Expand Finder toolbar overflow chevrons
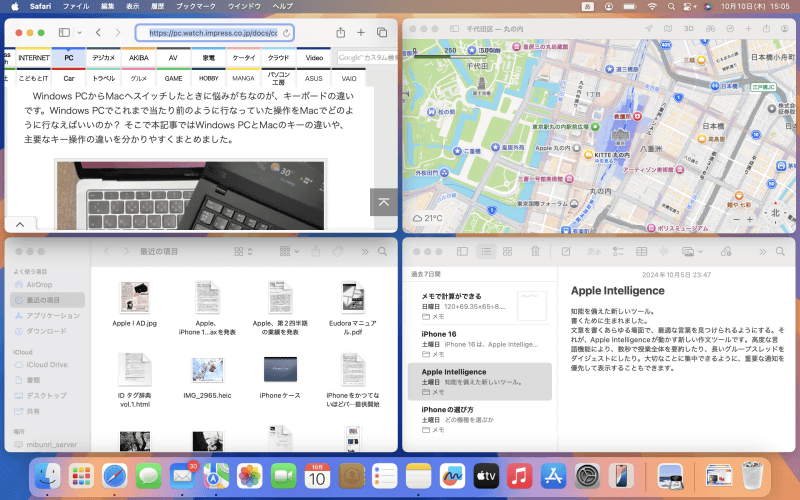 [364, 252]
